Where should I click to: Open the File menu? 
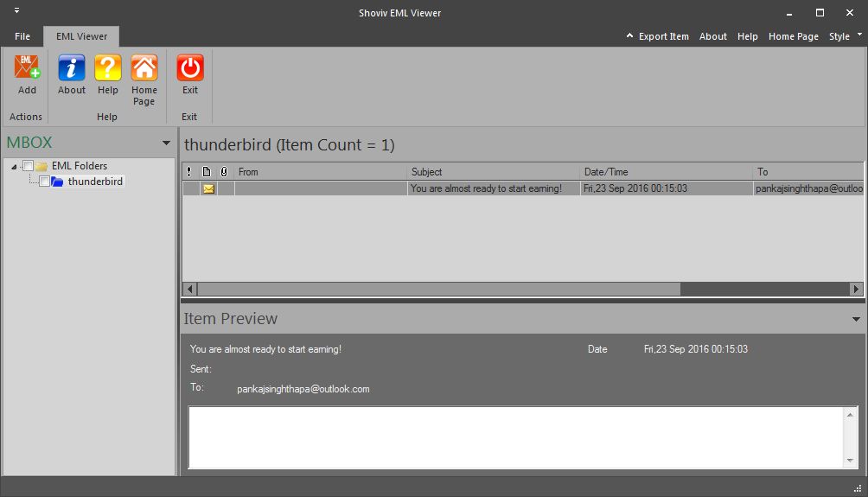coord(22,36)
